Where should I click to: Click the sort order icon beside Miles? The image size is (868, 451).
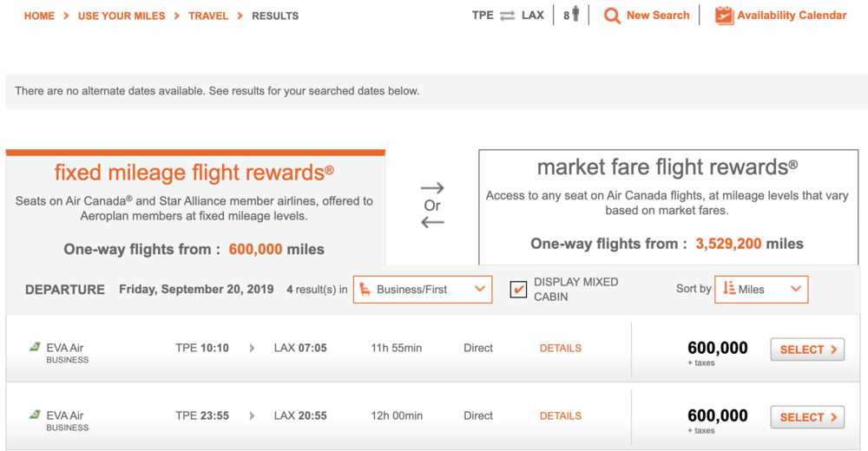click(x=728, y=289)
